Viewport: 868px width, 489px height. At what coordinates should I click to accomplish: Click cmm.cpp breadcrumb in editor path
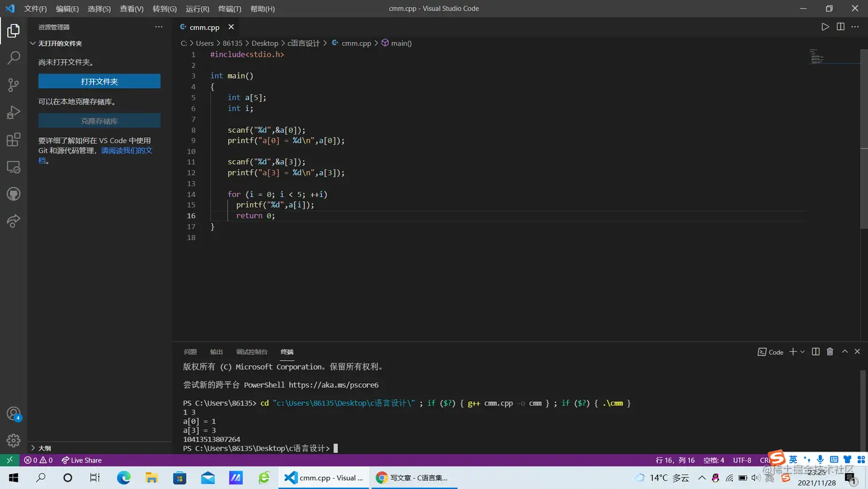pyautogui.click(x=351, y=43)
